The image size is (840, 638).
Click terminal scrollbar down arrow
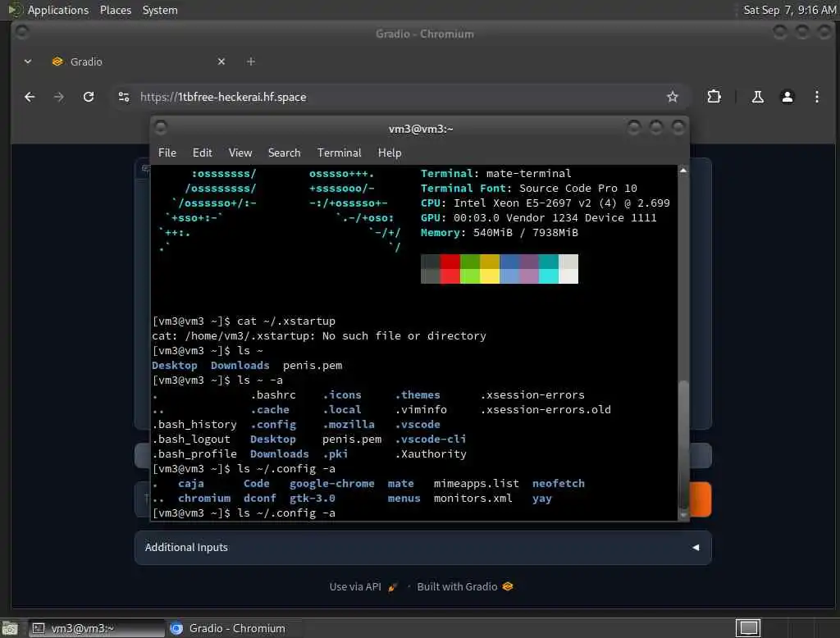683,515
